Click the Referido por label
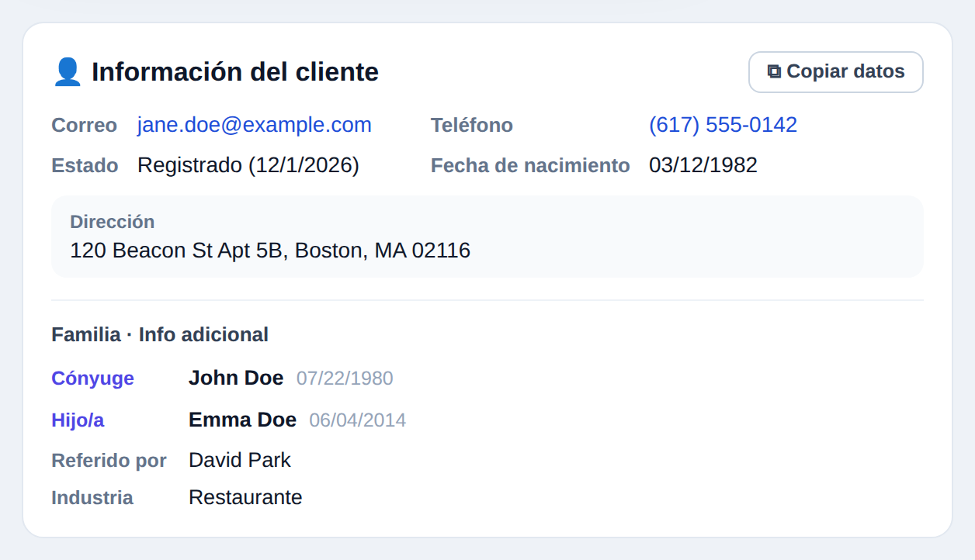 pyautogui.click(x=109, y=461)
